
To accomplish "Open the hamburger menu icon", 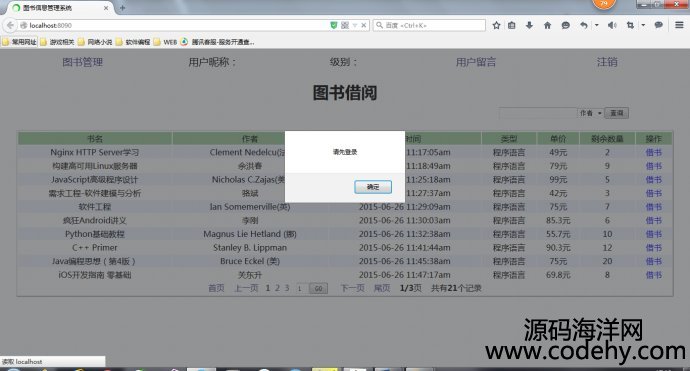I will click(679, 25).
